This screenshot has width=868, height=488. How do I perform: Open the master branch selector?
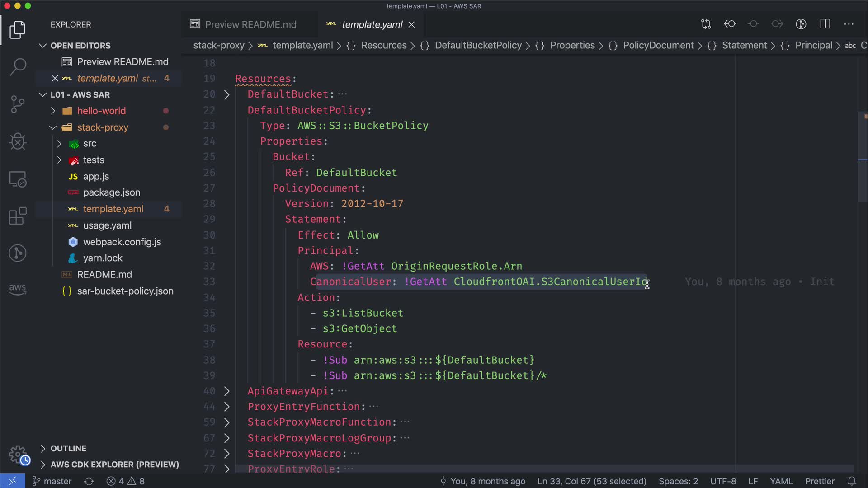pos(52,481)
